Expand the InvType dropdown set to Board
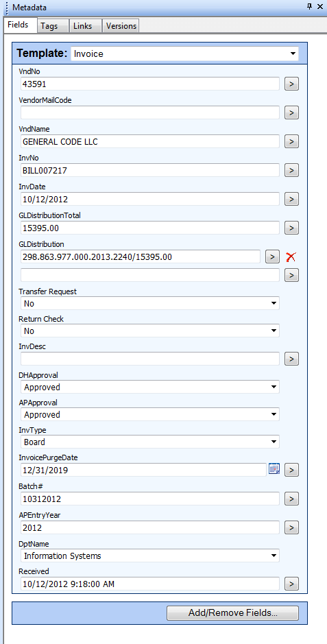The height and width of the screenshot is (644, 327). 150,442
